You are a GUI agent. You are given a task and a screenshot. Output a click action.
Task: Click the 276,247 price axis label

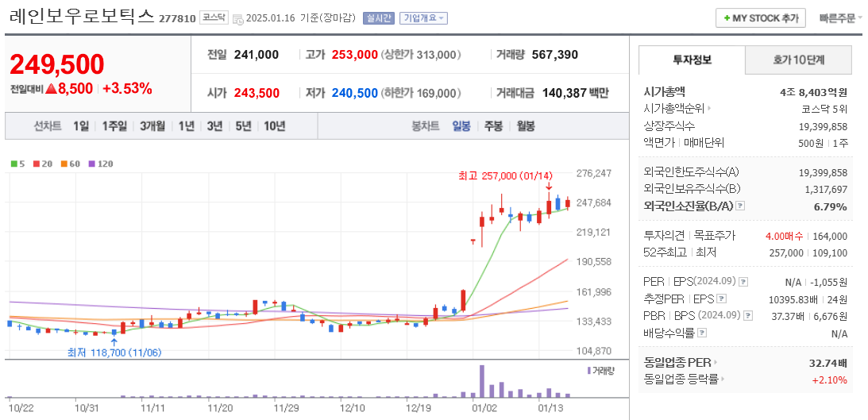tap(594, 173)
